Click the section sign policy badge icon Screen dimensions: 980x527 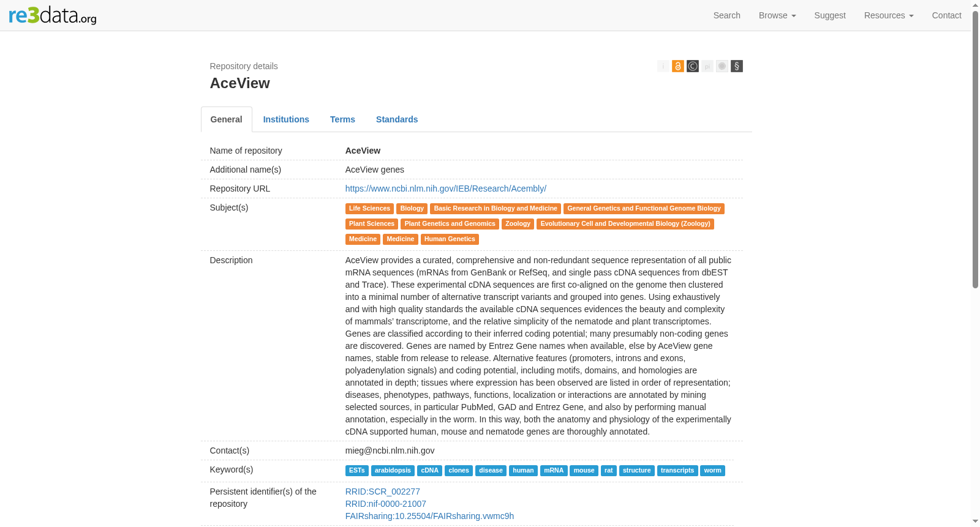[737, 66]
